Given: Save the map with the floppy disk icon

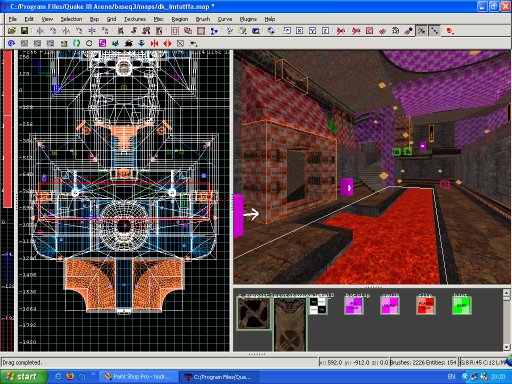Looking at the screenshot, I should click(24, 31).
